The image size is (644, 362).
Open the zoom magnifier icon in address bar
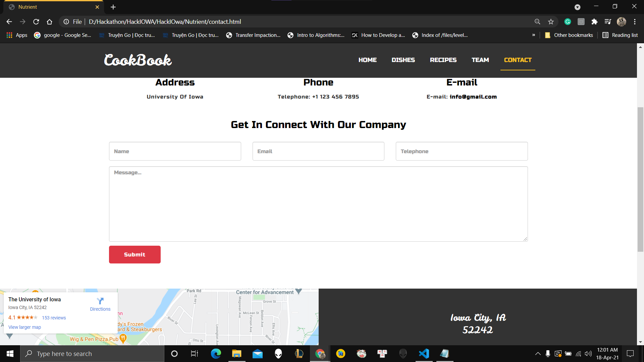click(537, 22)
